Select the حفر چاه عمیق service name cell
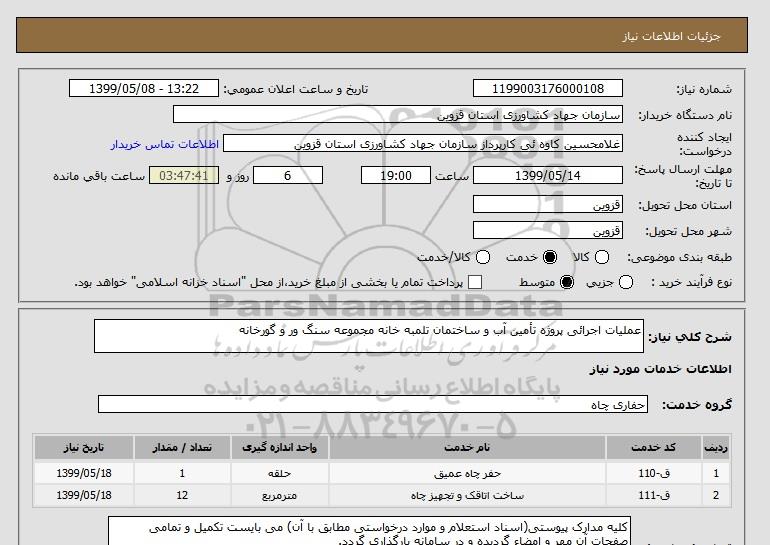 pos(467,473)
